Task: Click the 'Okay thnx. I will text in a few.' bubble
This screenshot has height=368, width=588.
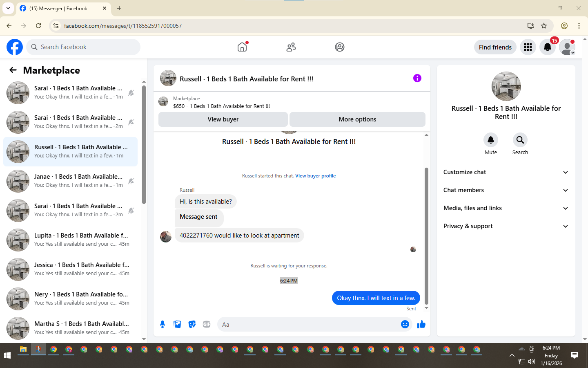Action: pos(376,298)
